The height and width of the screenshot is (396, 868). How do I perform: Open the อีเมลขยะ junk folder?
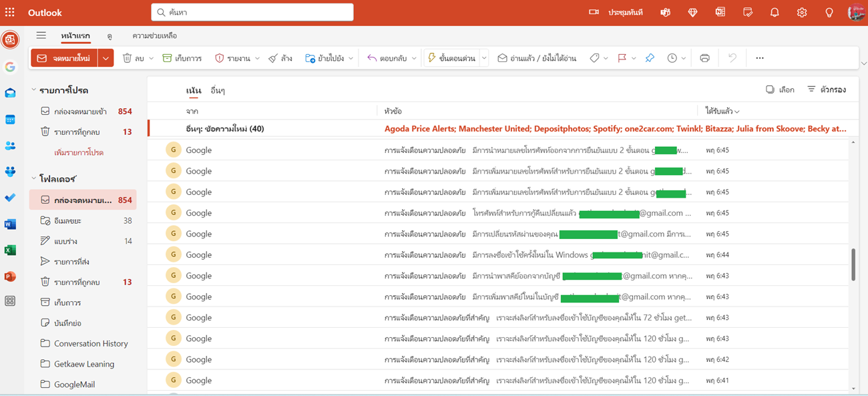tap(83, 220)
